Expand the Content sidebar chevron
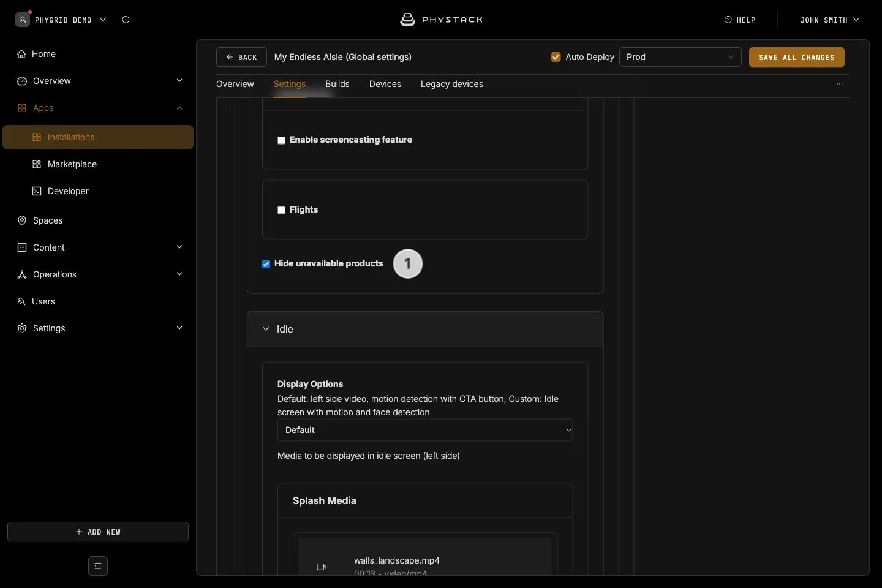The height and width of the screenshot is (588, 882). (179, 247)
